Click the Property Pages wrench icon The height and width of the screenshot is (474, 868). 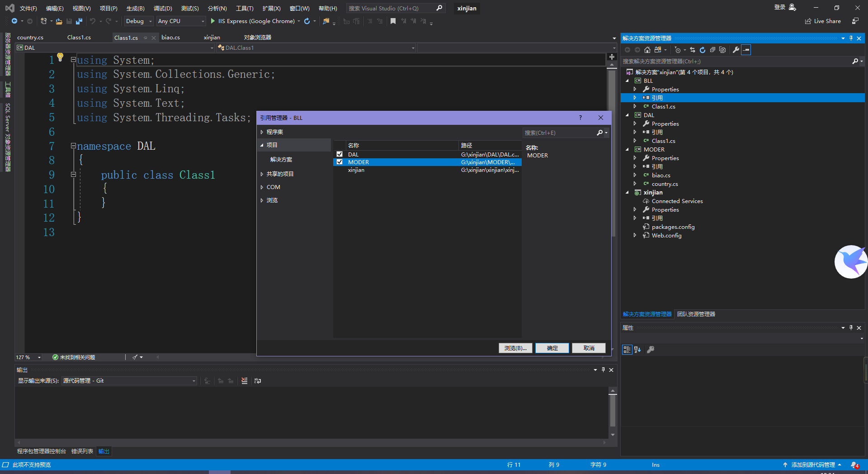(651, 349)
